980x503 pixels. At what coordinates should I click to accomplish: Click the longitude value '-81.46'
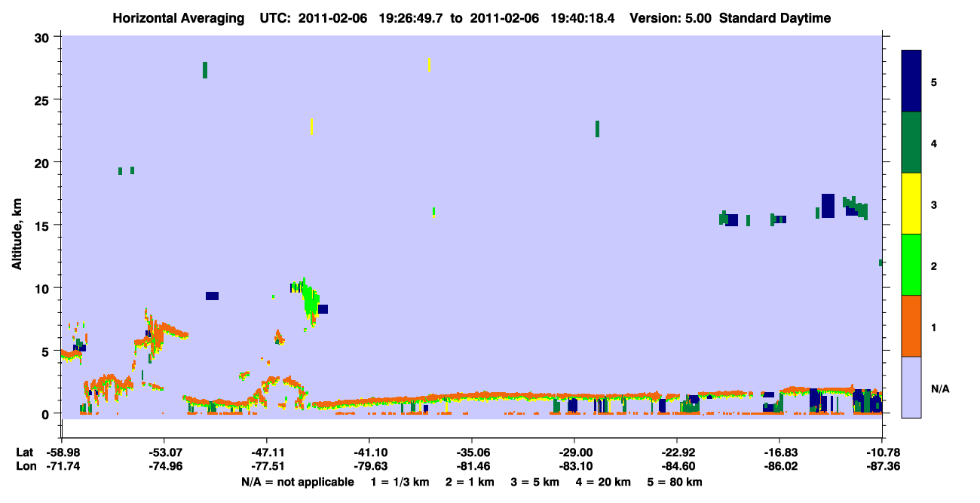pos(472,466)
